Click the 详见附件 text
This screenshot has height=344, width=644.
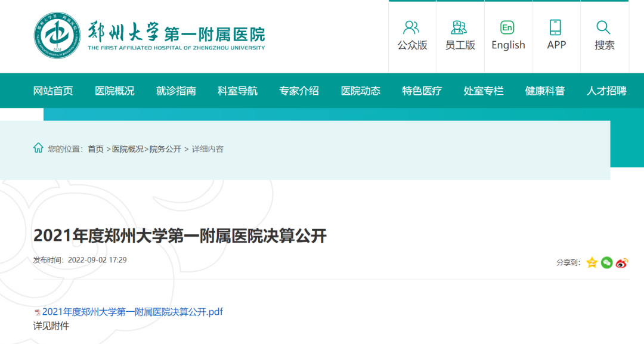coord(51,326)
